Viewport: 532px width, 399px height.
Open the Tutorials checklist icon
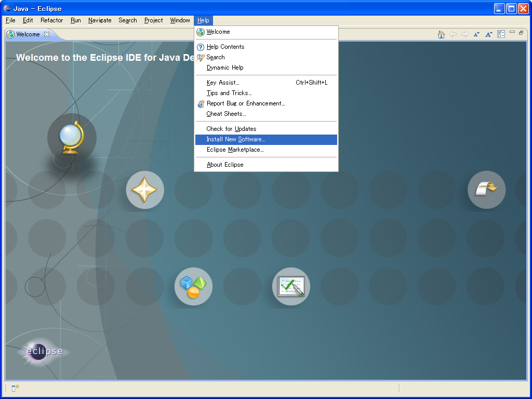[291, 286]
